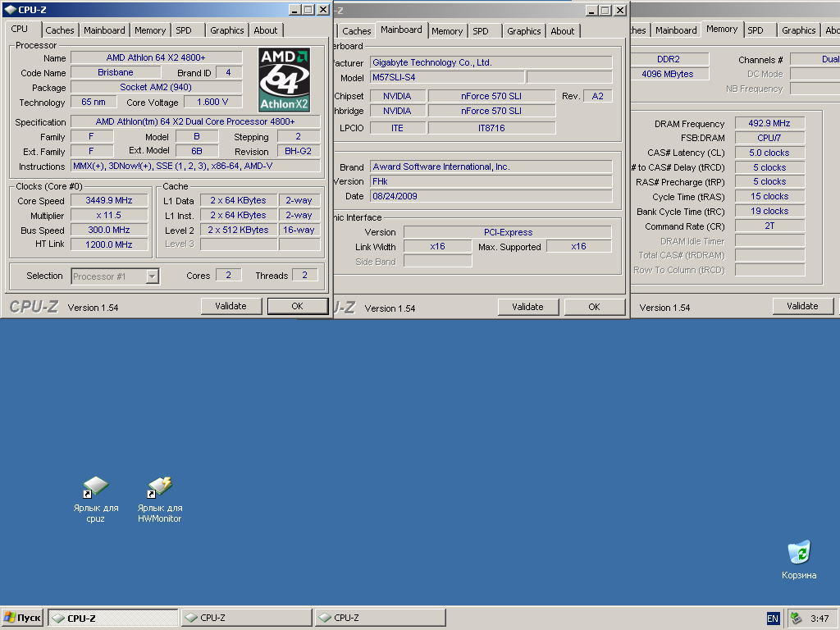Open Graphics tab in the Mainboard window
Image resolution: width=840 pixels, height=630 pixels.
tap(524, 31)
